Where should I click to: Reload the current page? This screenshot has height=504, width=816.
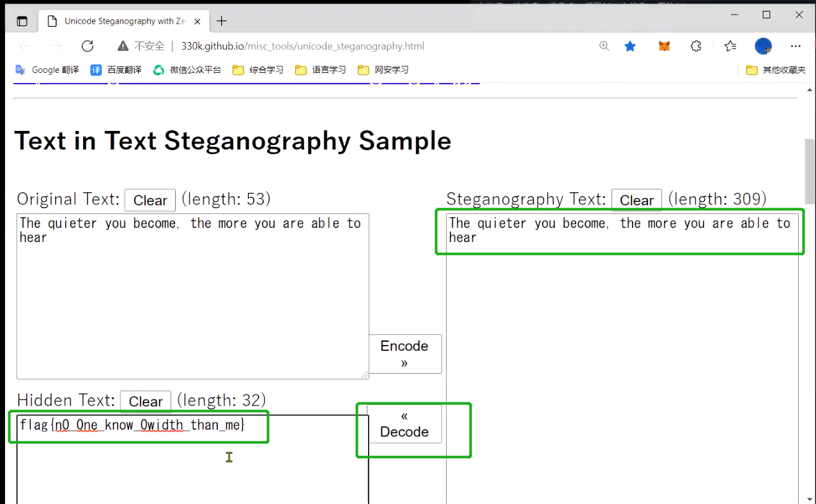coord(88,46)
